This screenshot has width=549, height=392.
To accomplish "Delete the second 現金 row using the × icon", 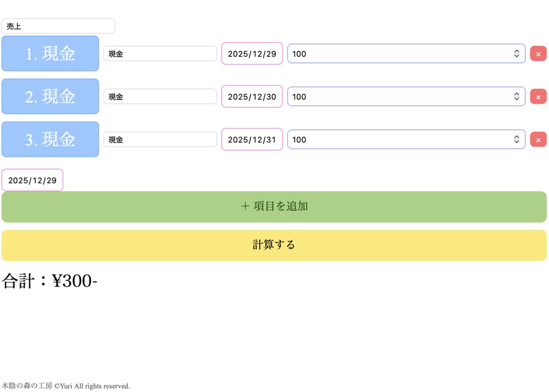I will [538, 96].
